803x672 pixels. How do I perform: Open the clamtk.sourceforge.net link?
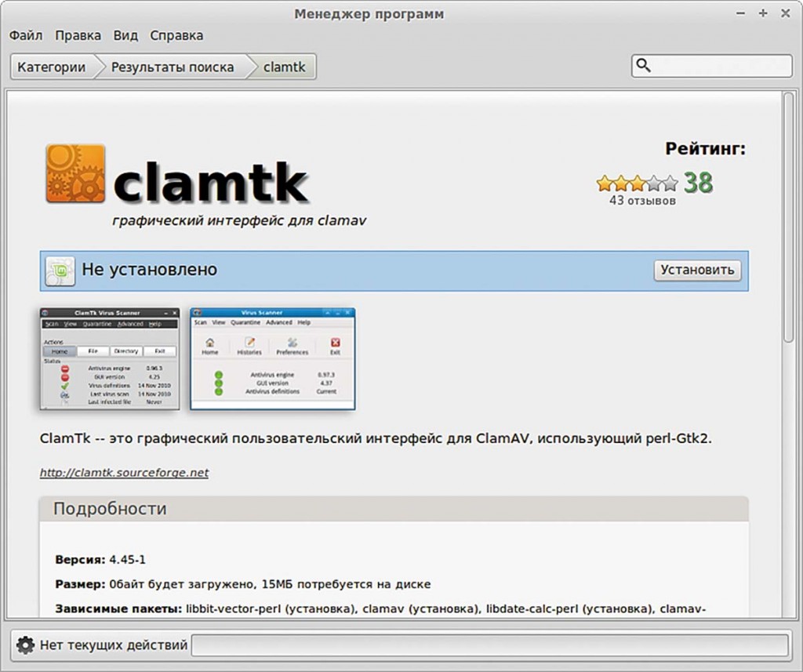[x=124, y=473]
